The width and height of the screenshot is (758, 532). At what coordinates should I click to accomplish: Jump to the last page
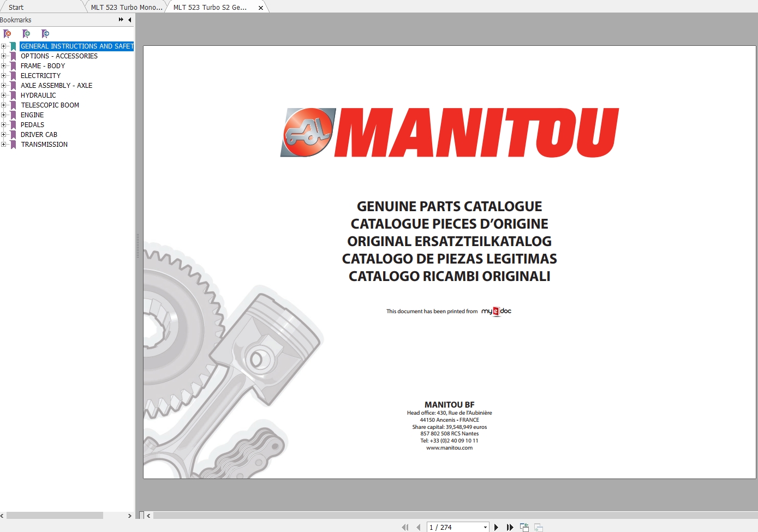click(510, 527)
